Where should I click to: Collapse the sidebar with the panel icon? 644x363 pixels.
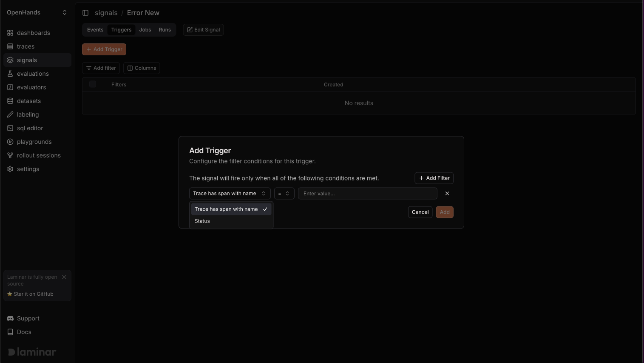click(x=85, y=12)
